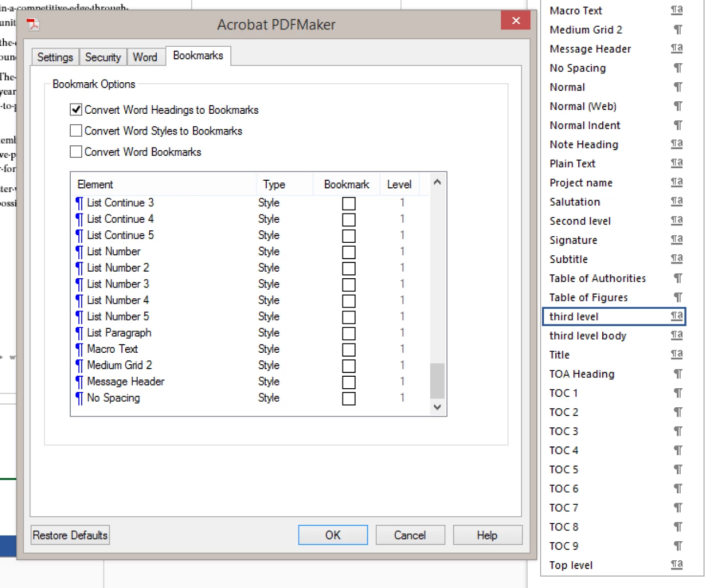Uncheck Convert Word Headings to Bookmarks

[76, 109]
